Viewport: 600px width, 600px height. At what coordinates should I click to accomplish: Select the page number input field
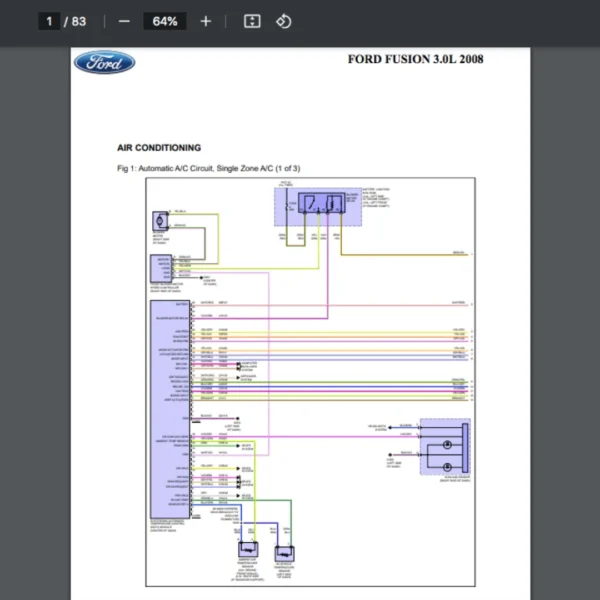point(50,21)
